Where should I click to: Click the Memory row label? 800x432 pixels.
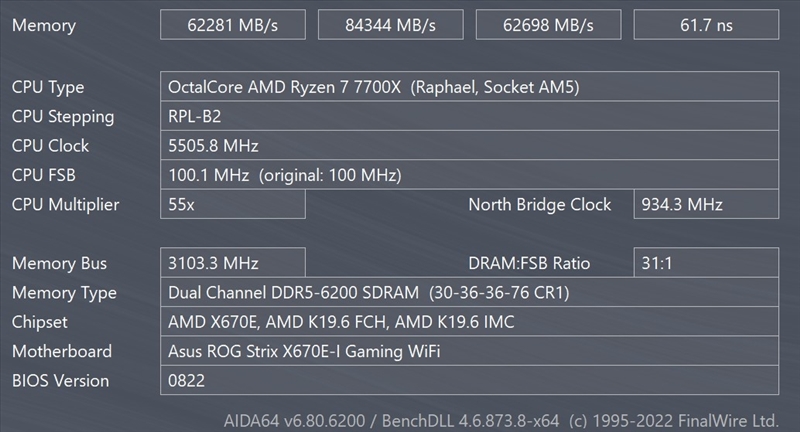(x=43, y=26)
